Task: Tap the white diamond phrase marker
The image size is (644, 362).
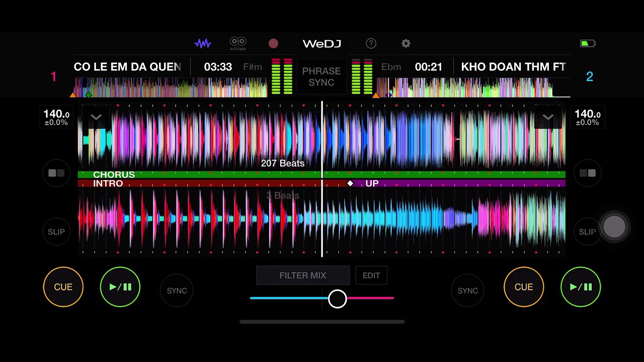Action: pyautogui.click(x=350, y=184)
